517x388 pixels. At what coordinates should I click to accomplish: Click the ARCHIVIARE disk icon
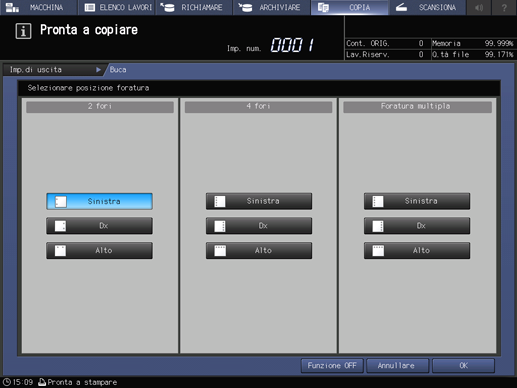pos(245,7)
